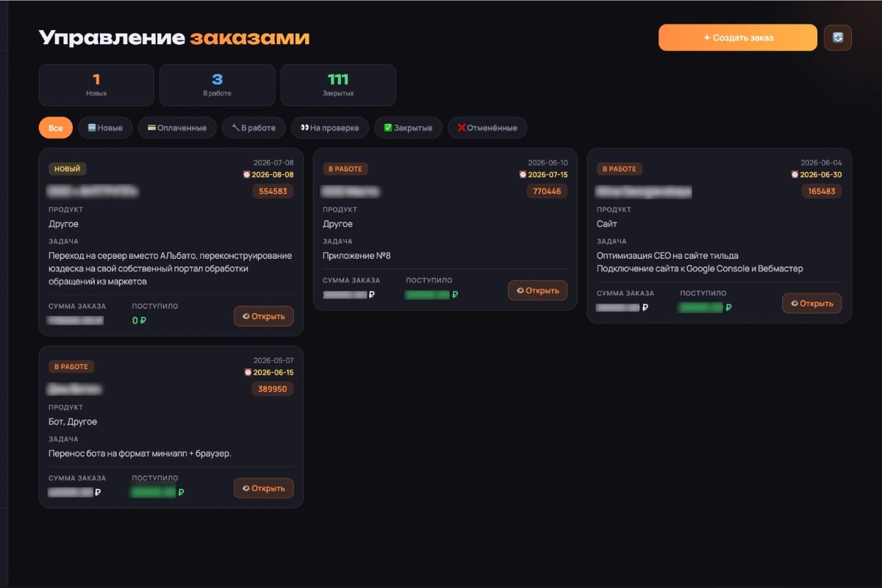Click the alarm clock icon beside 2026-06-30
882x588 pixels.
795,175
